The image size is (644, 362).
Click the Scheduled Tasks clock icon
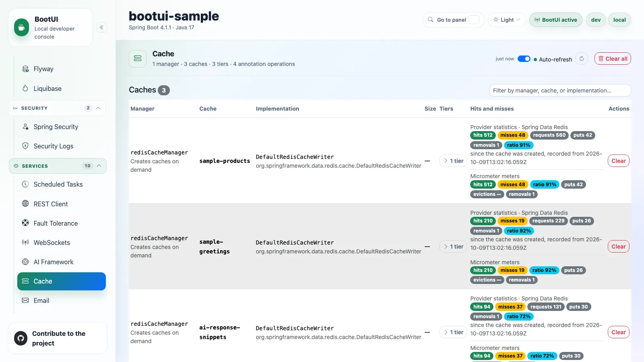(x=25, y=184)
